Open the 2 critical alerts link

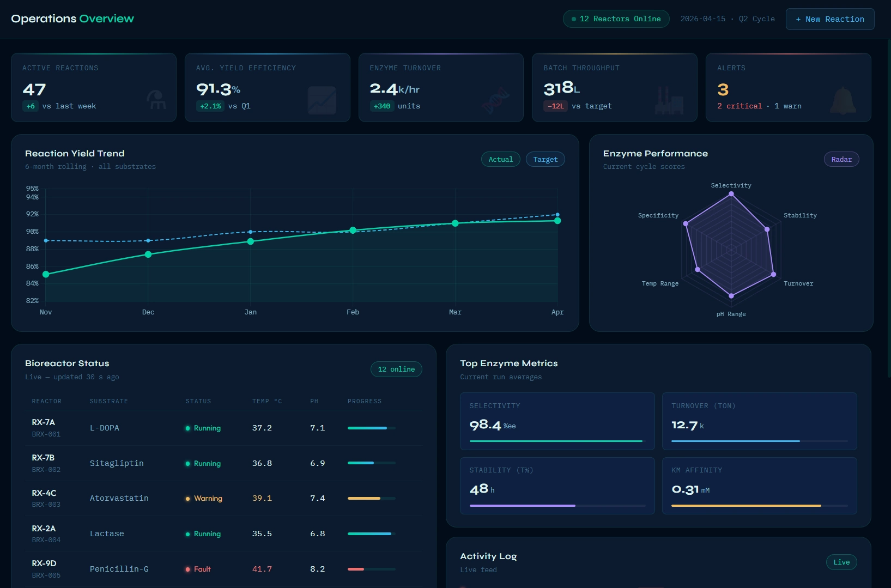pyautogui.click(x=740, y=106)
